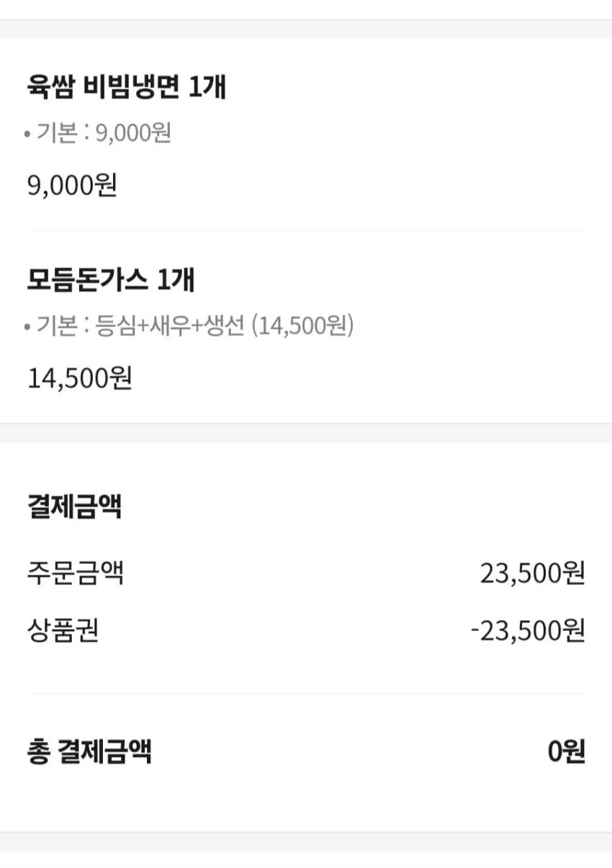This screenshot has height=868, width=612.
Task: Tap the 총 결제금액 label
Action: [89, 752]
